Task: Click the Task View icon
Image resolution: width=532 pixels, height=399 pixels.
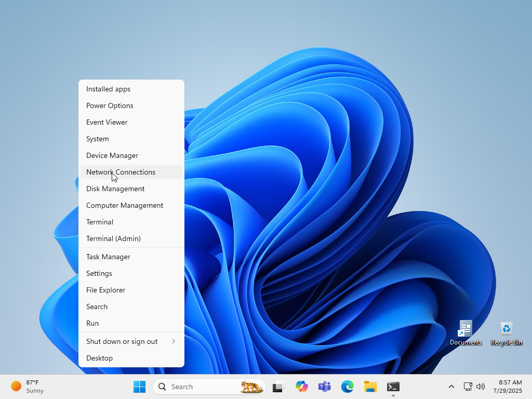Action: coord(278,387)
